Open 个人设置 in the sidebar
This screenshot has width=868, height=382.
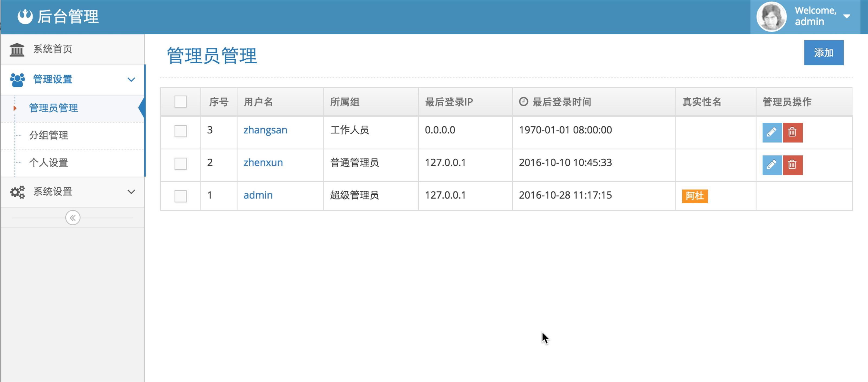49,163
